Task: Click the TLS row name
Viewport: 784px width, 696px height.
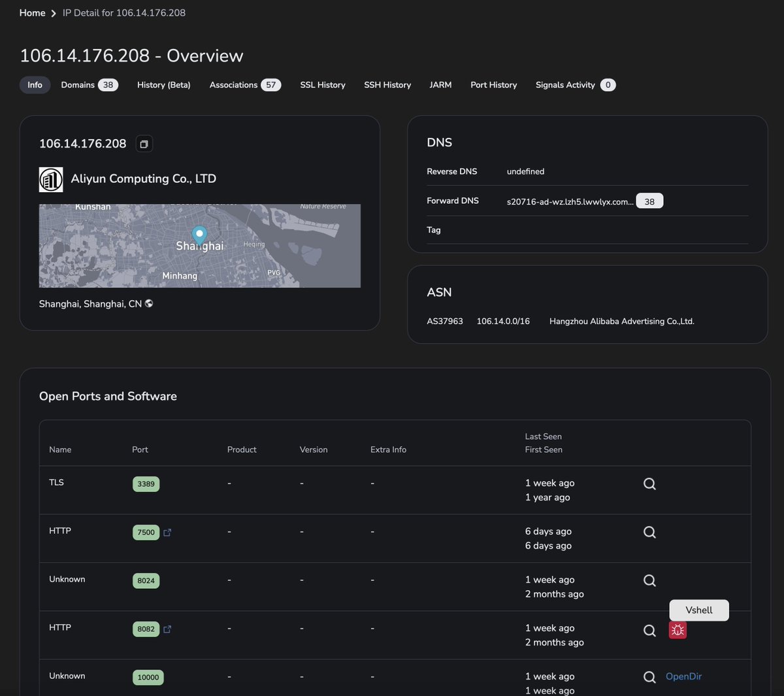Action: [x=56, y=482]
